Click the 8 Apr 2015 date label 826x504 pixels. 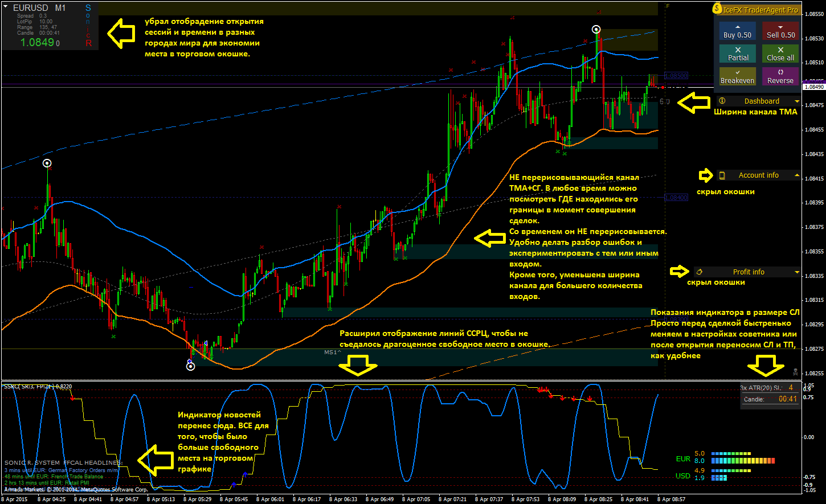tap(14, 499)
